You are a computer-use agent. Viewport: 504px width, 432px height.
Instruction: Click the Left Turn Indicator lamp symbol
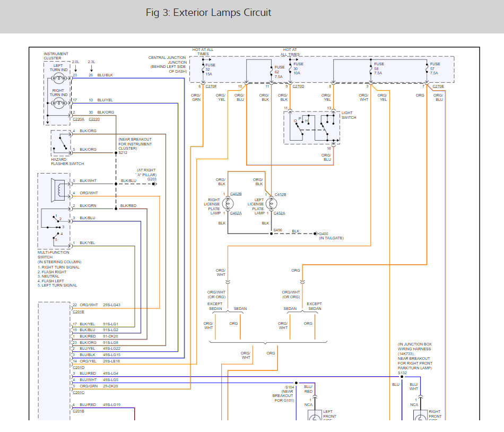click(58, 78)
